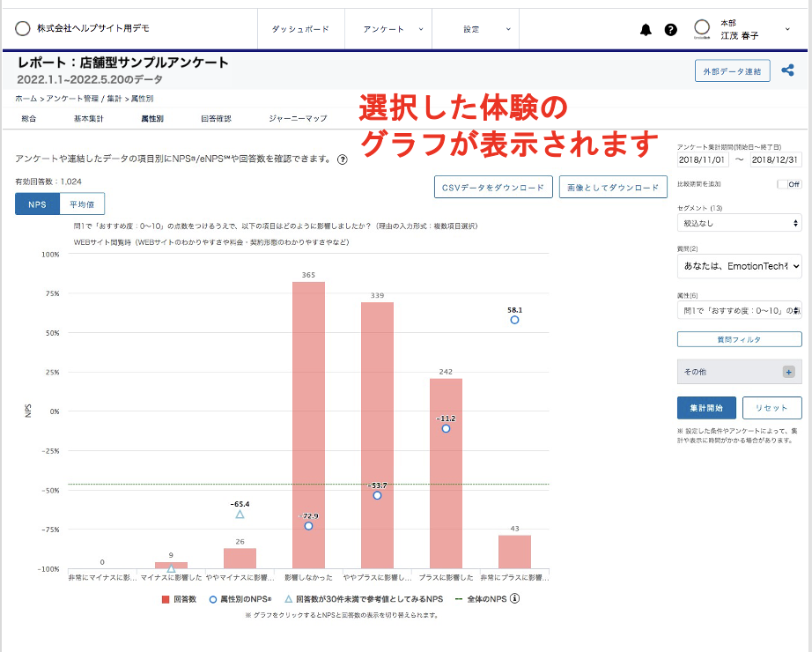This screenshot has width=812, height=652.
Task: Switch to 総合 tab
Action: [x=29, y=119]
